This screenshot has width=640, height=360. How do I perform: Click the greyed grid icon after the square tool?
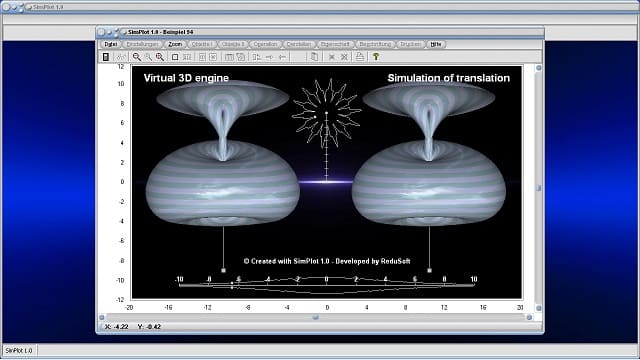187,57
